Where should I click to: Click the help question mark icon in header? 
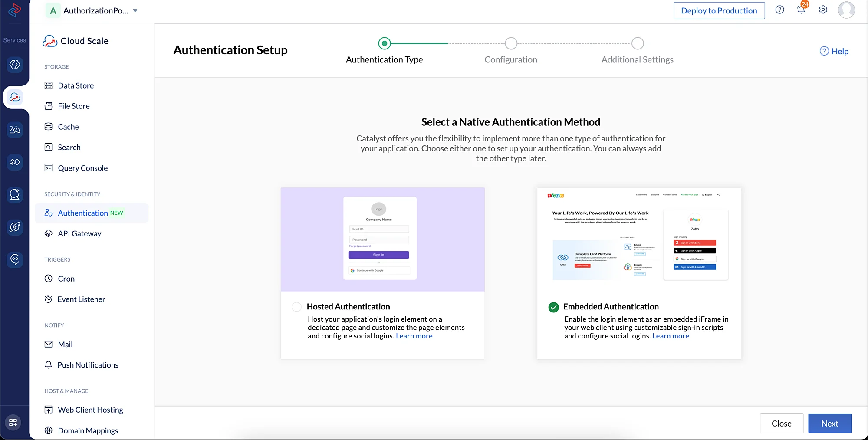click(x=780, y=10)
